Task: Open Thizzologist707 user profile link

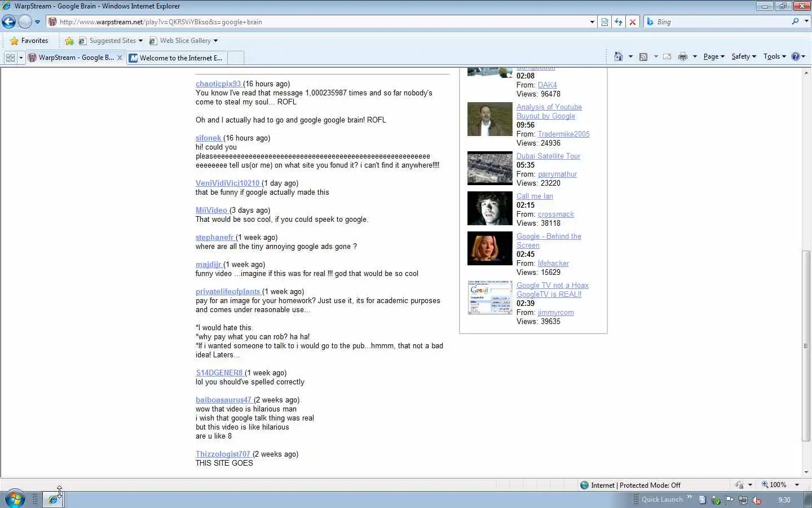Action: (x=223, y=454)
